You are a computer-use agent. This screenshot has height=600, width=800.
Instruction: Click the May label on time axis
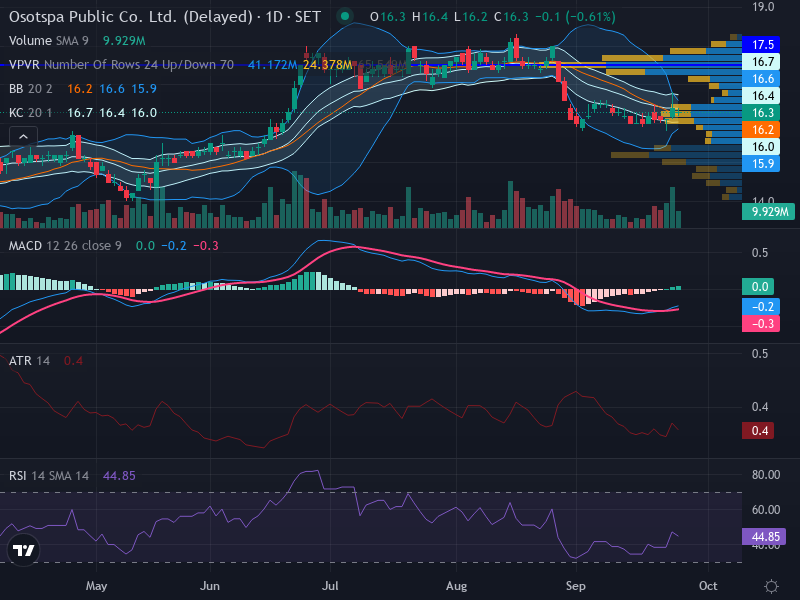pyautogui.click(x=96, y=586)
